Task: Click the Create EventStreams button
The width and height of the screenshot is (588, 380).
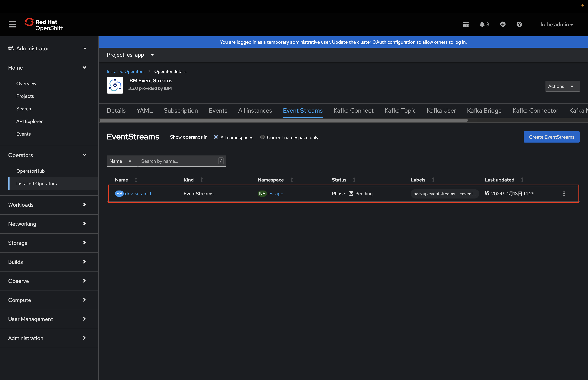Action: (x=551, y=137)
